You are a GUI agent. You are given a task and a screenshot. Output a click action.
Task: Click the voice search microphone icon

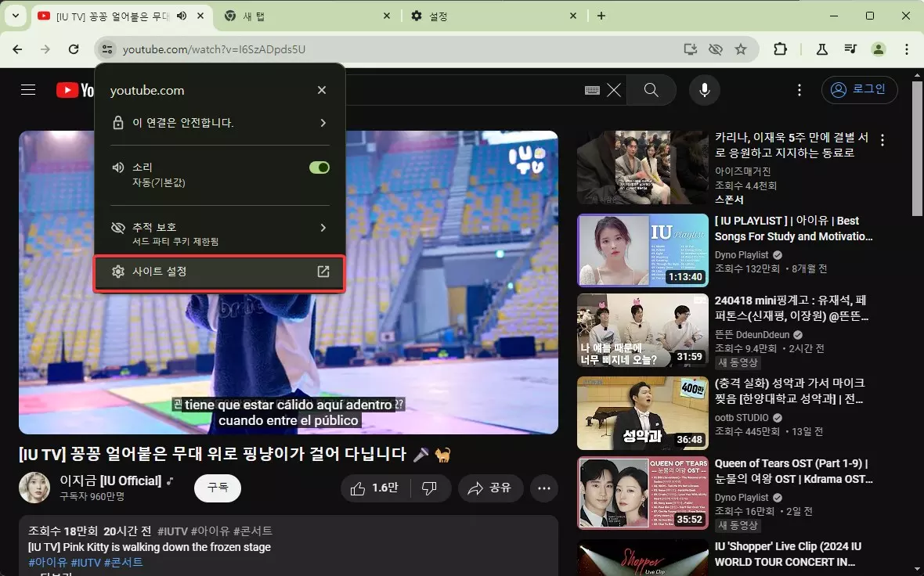[704, 89]
